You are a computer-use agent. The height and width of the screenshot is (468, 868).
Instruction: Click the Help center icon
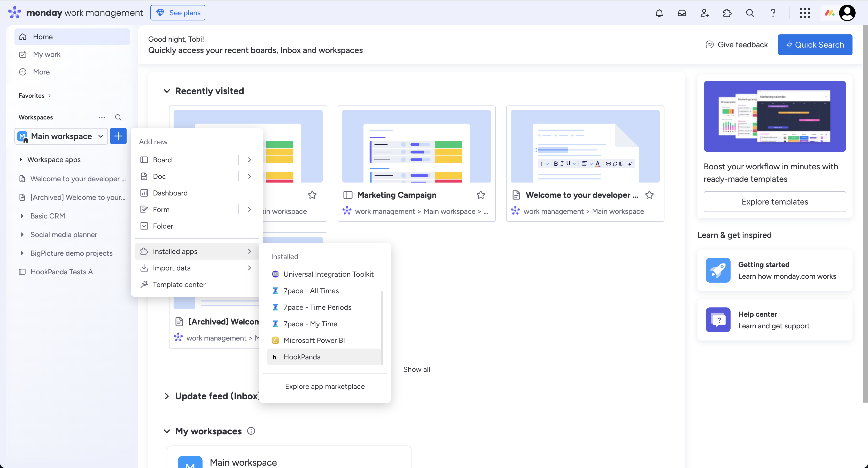coord(718,320)
